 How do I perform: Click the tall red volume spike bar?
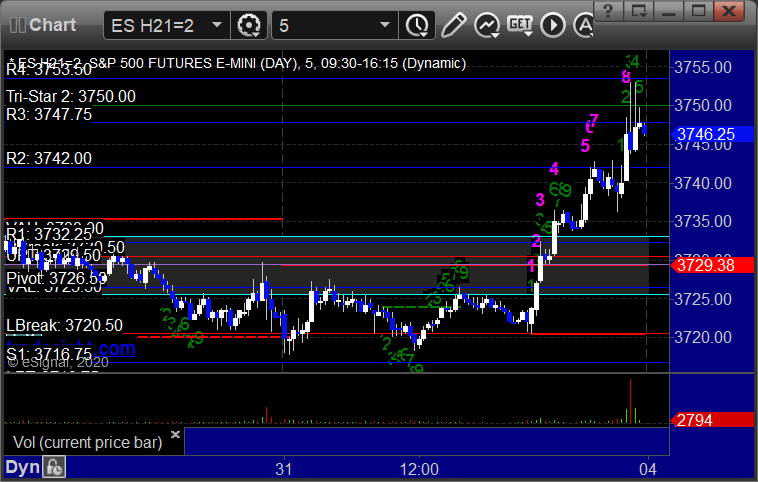tap(630, 401)
